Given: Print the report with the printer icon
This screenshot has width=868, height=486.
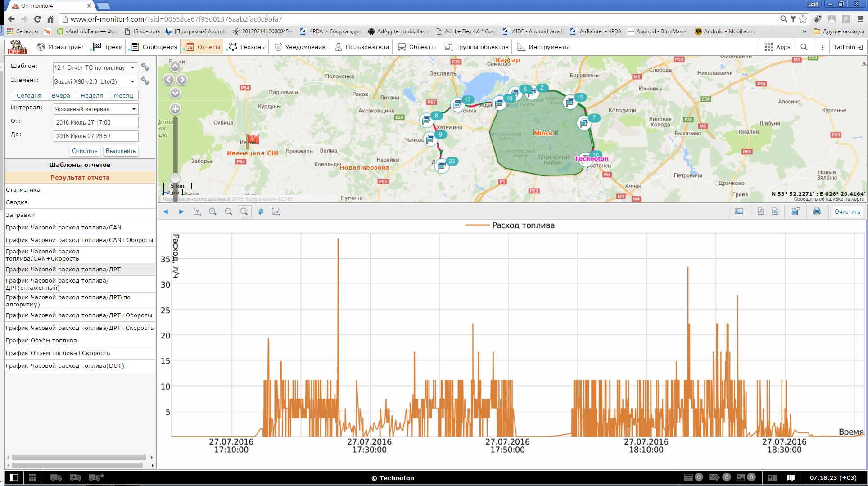Looking at the screenshot, I should tap(817, 211).
